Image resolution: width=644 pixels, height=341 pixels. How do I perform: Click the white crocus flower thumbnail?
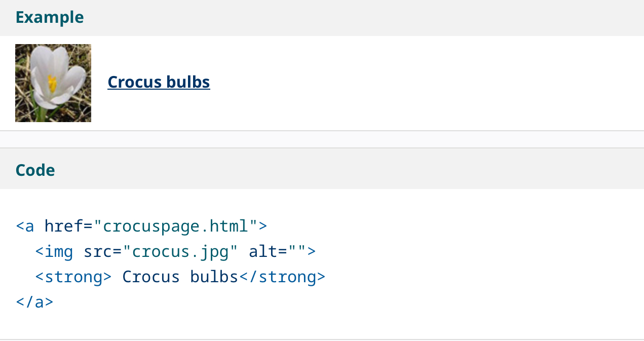pyautogui.click(x=53, y=83)
